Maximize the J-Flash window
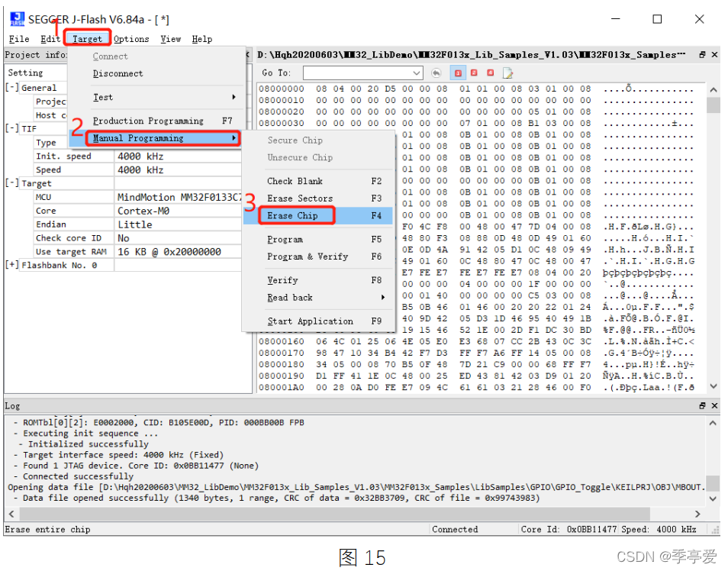Viewport: 728px width, 571px height. 657,19
